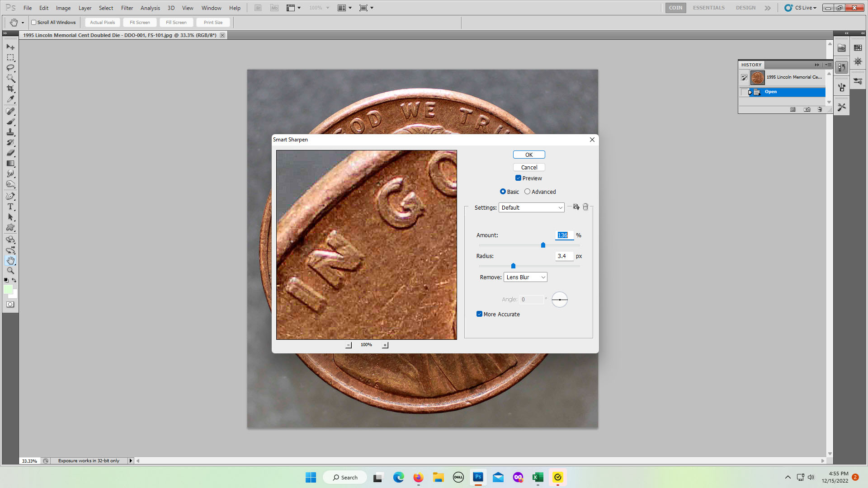Select the Advanced radio button

click(527, 192)
